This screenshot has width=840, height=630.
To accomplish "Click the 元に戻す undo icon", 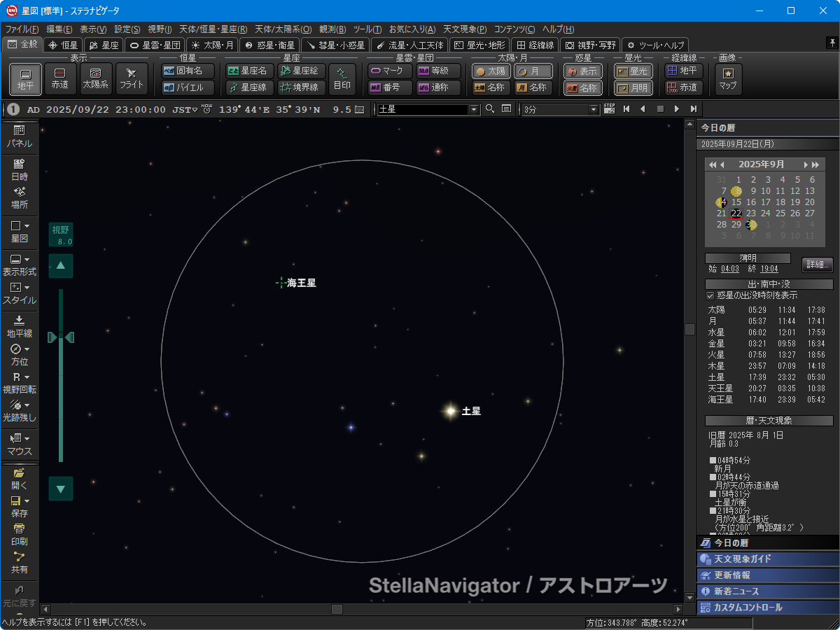I will tap(19, 595).
